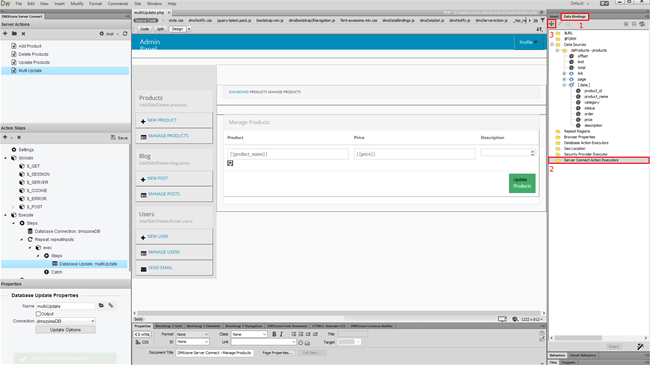Screen dimensions: 650x365
Task: Click the Update Options button
Action: coord(65,330)
